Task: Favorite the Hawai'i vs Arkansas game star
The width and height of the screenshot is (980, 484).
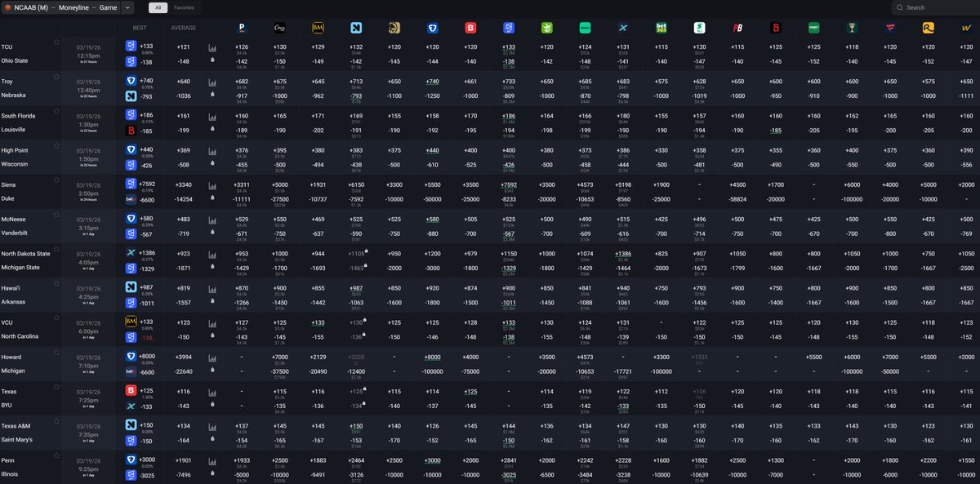Action: [x=56, y=283]
